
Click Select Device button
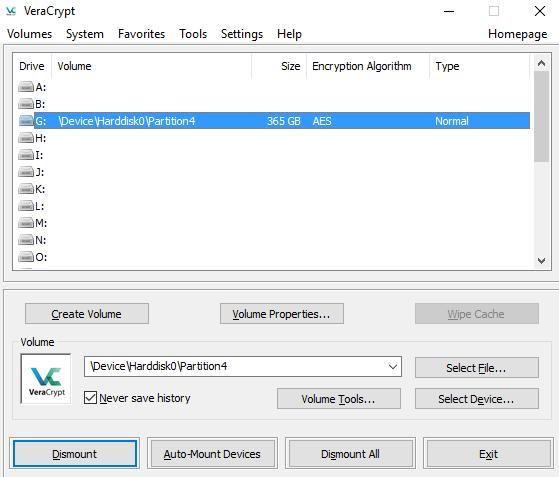(477, 399)
